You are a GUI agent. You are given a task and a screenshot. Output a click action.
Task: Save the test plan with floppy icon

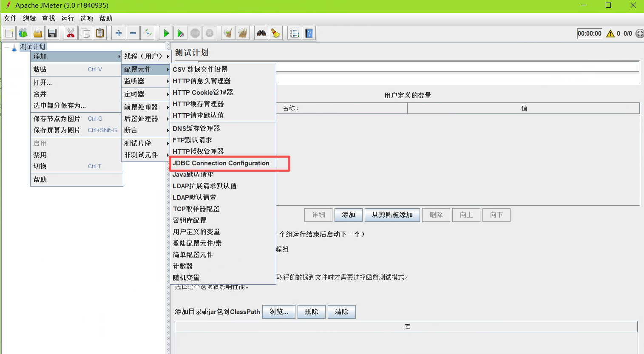(x=52, y=33)
